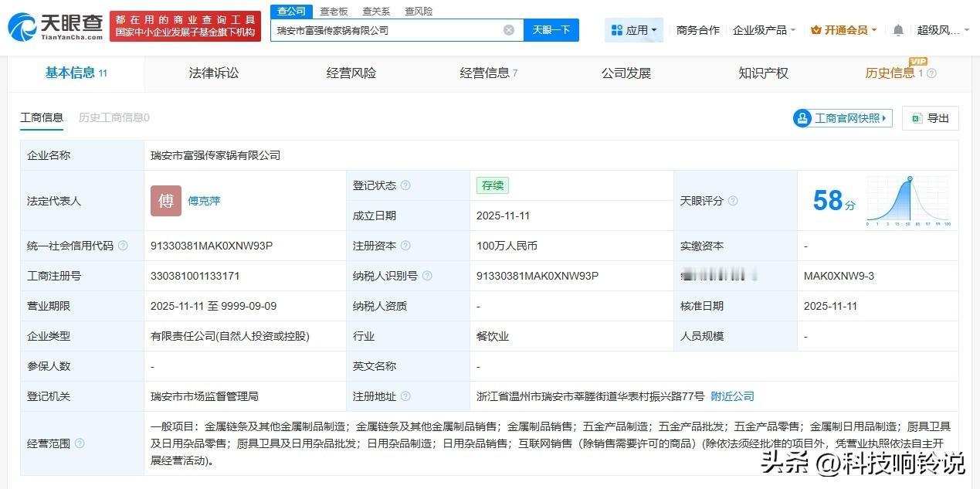Open the 知识产权 tab
The image size is (980, 489).
pyautogui.click(x=763, y=73)
